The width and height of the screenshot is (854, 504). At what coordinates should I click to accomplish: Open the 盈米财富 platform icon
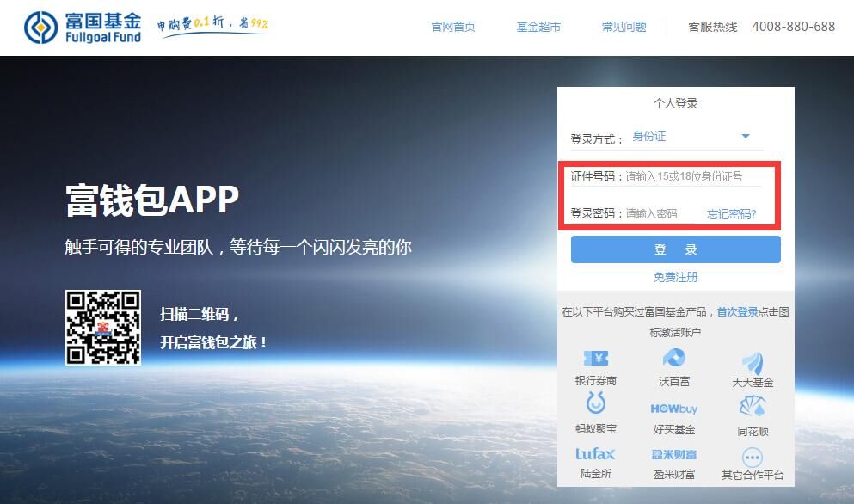click(x=673, y=454)
